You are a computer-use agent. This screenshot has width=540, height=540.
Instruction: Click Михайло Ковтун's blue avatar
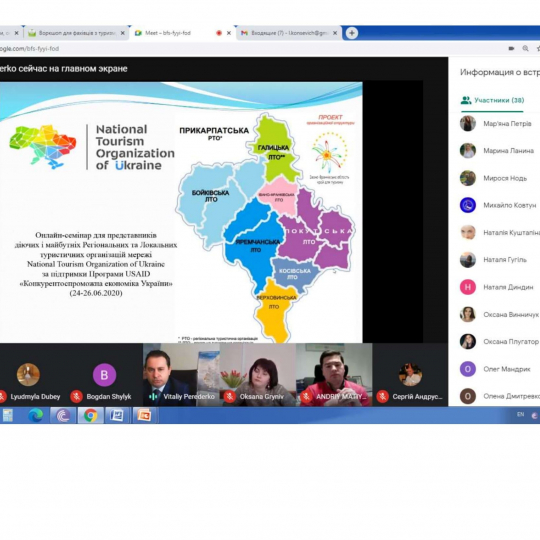(x=468, y=205)
